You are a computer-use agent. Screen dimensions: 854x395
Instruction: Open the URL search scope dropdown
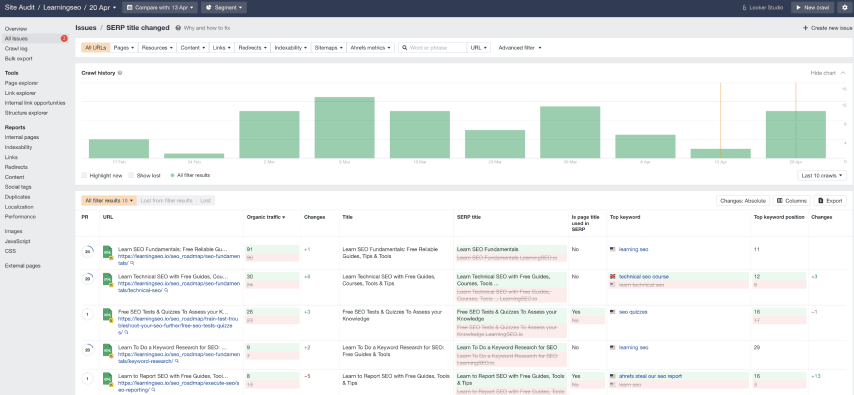pos(479,48)
